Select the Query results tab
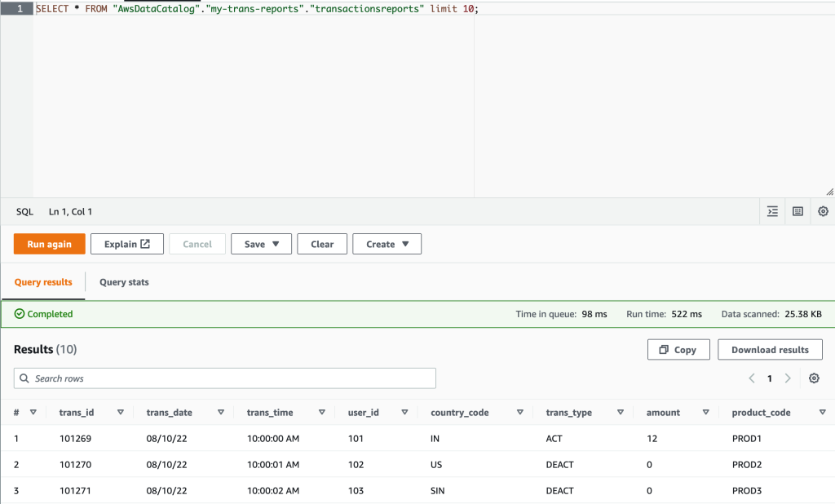The width and height of the screenshot is (835, 504). coord(42,282)
